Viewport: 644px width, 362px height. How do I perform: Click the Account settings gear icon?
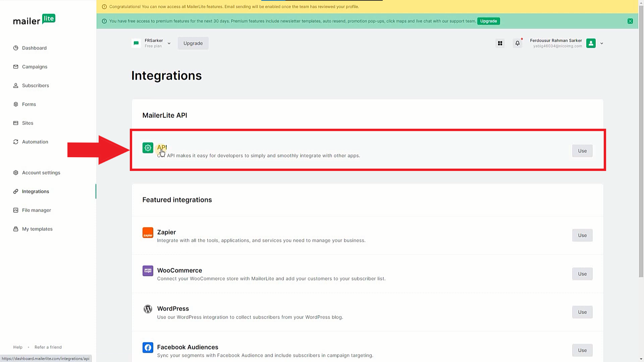tap(16, 173)
